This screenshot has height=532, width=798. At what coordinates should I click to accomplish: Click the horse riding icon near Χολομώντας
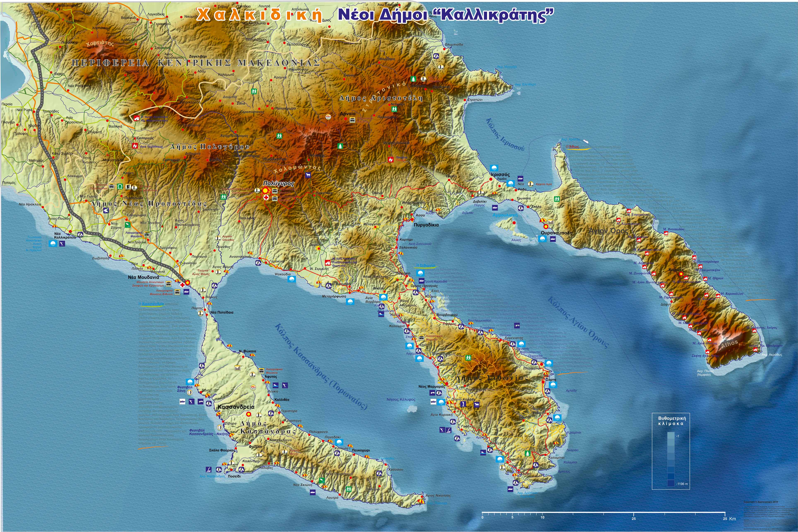(x=308, y=175)
